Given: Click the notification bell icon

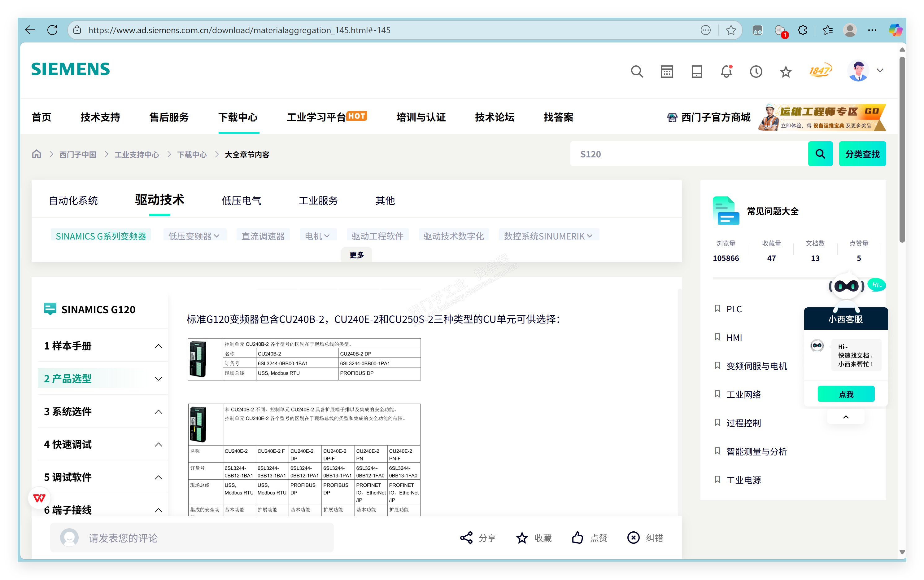Looking at the screenshot, I should [726, 71].
